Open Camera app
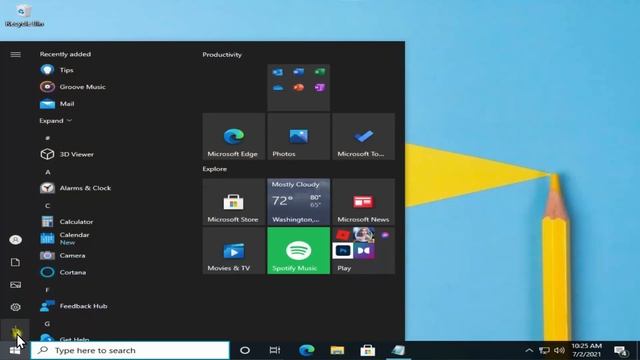 coord(62,256)
